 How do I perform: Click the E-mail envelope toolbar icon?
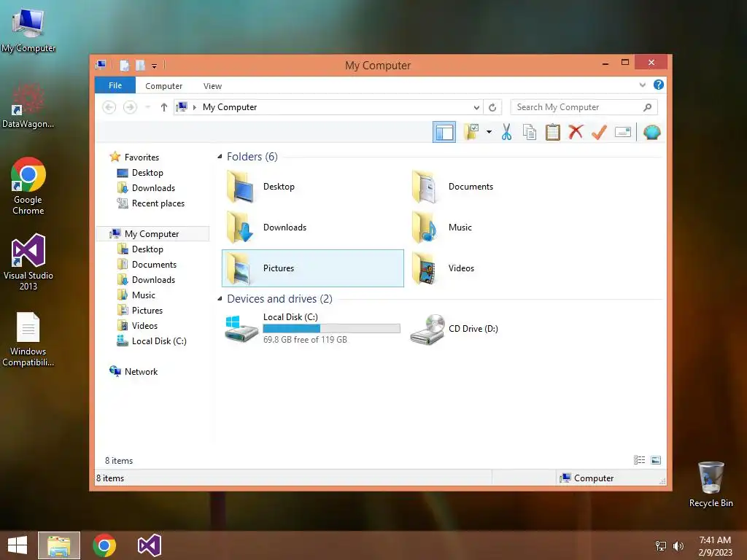click(x=623, y=132)
